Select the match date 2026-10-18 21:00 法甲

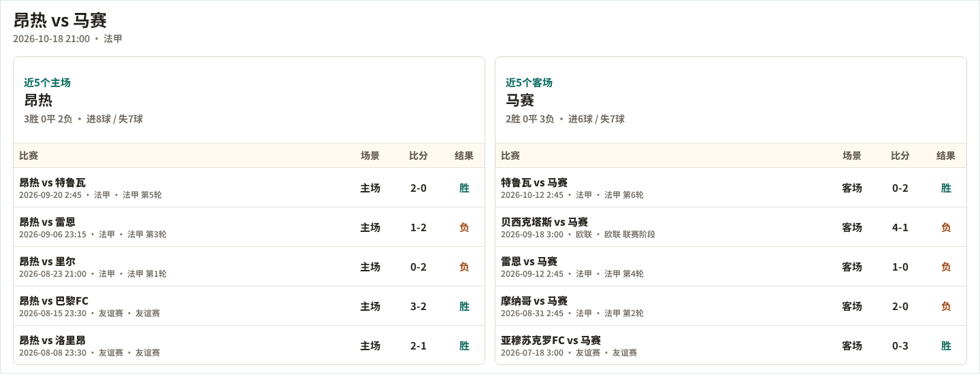(x=67, y=39)
